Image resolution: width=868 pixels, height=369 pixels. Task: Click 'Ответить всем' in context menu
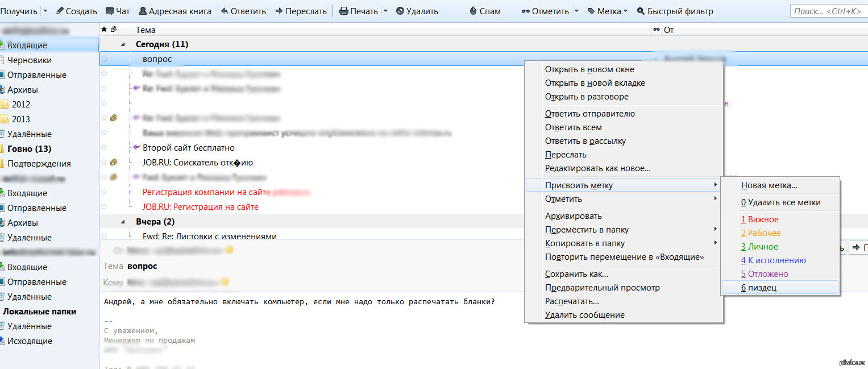573,127
